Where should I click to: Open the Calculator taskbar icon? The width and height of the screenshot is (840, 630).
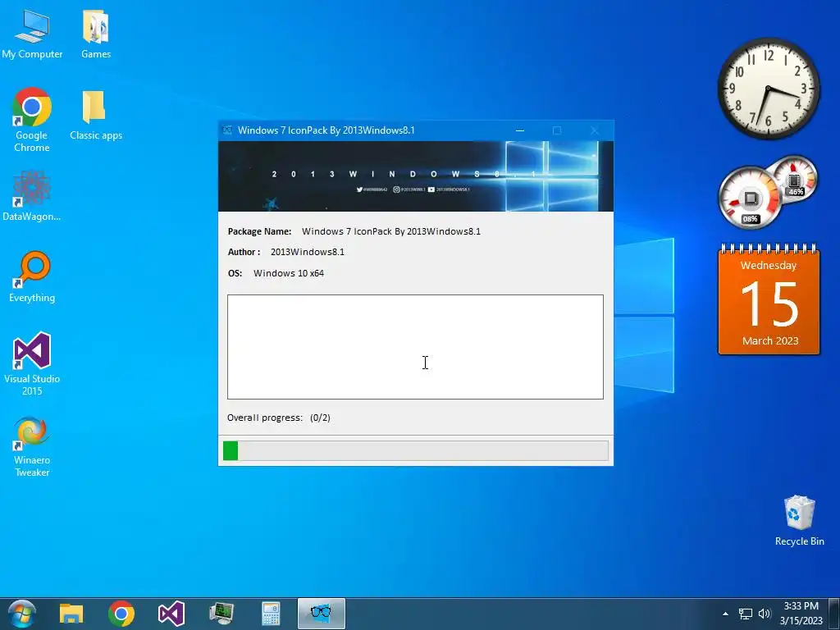coord(271,614)
